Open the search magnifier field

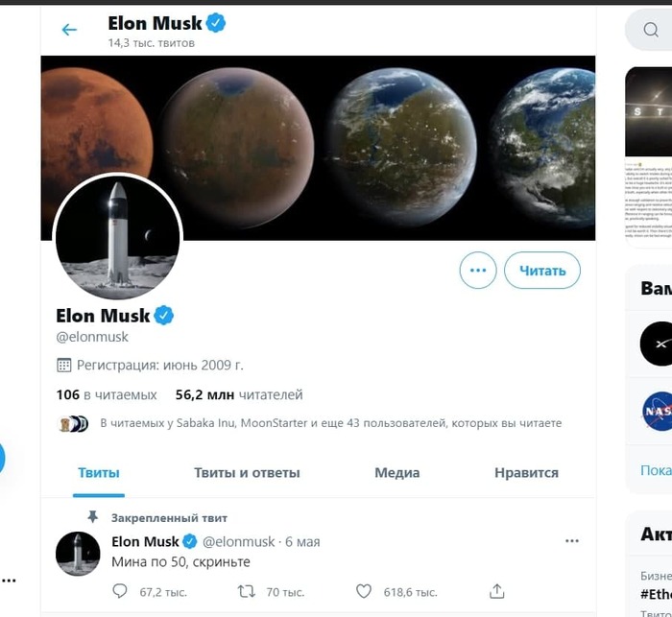pyautogui.click(x=651, y=31)
